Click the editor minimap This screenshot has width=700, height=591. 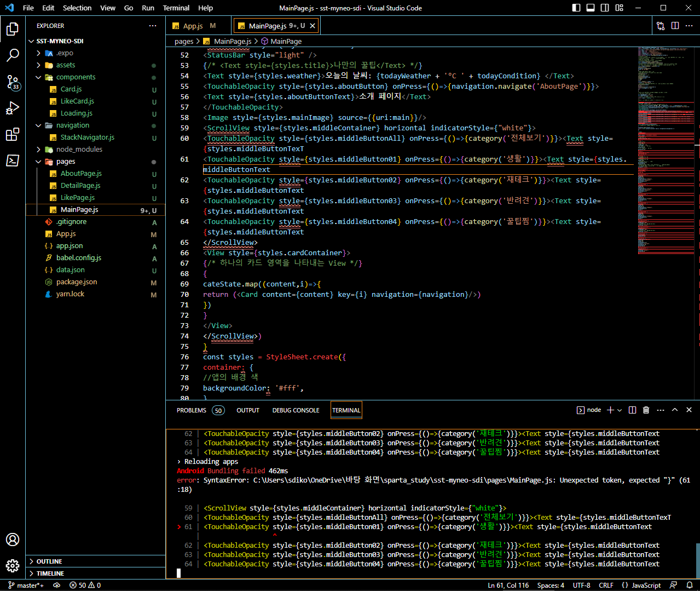[666, 151]
